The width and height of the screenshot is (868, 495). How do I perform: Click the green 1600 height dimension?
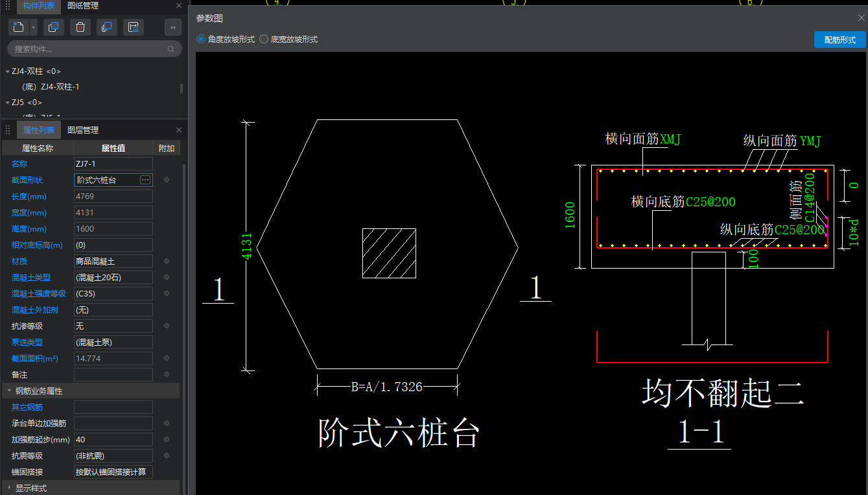pos(570,215)
